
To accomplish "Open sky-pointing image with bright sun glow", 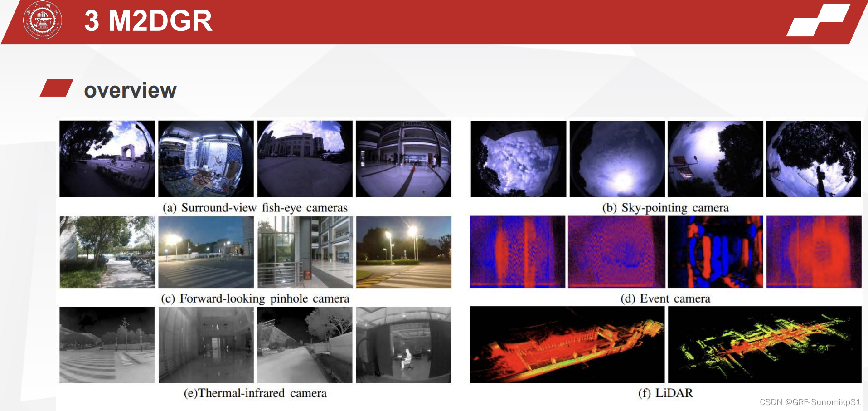I will pos(617,159).
